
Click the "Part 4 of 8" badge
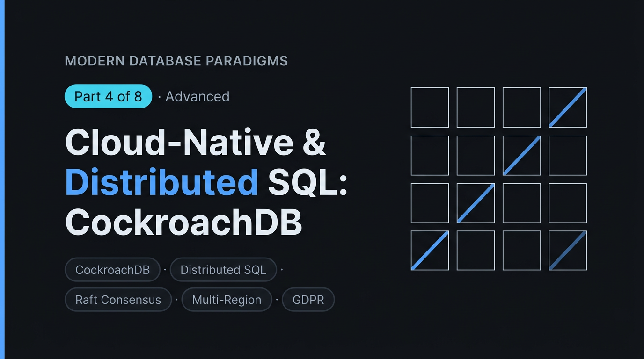coord(108,96)
